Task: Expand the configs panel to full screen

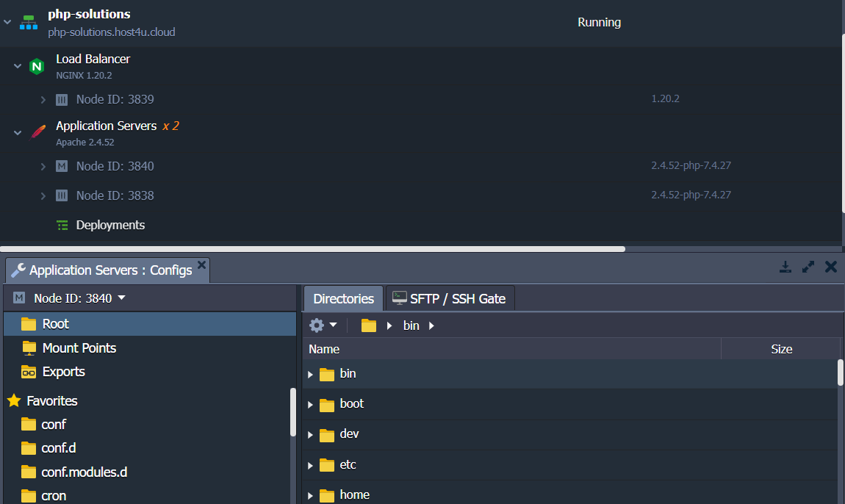Action: pos(808,267)
